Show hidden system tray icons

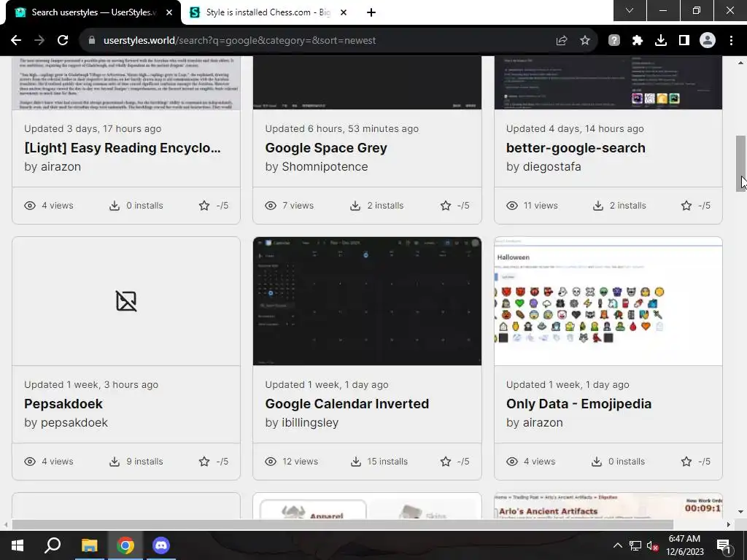(617, 545)
